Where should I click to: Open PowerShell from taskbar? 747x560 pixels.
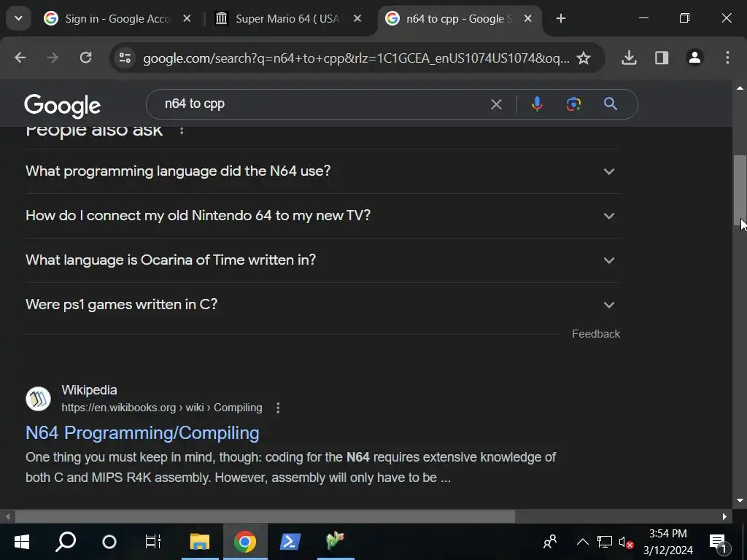(x=290, y=542)
